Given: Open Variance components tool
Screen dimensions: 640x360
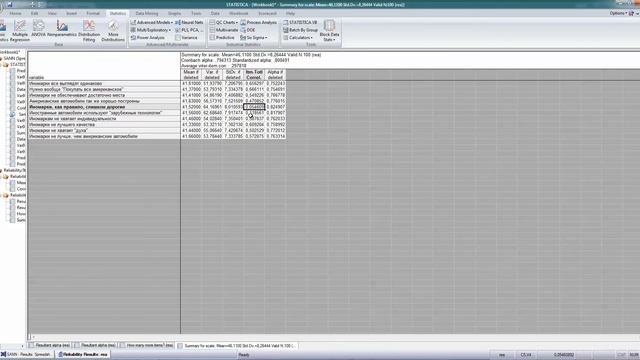Looking at the screenshot, I should (187, 38).
